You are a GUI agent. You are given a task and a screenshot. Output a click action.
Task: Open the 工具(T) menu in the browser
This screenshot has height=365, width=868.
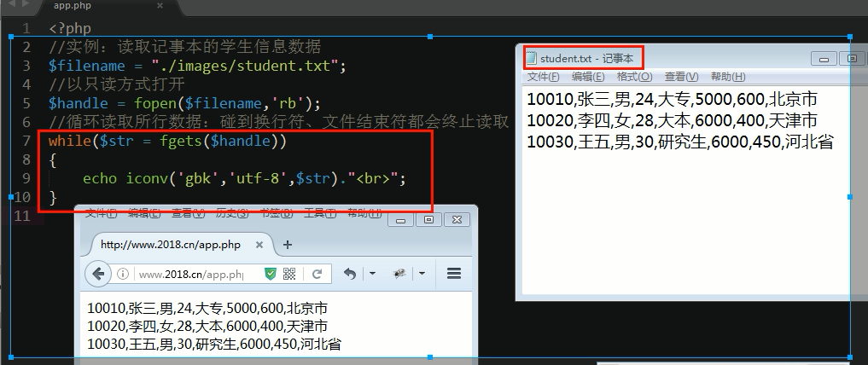coord(320,213)
